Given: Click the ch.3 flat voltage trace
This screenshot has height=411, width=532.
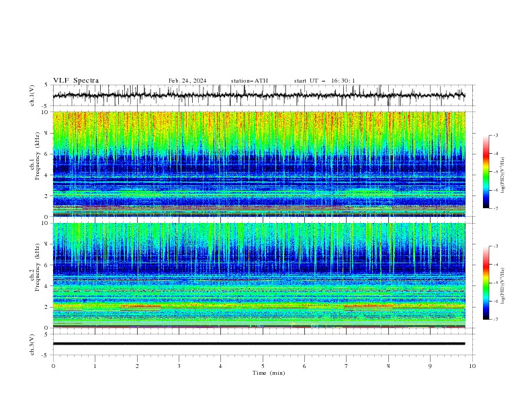Looking at the screenshot, I should coord(259,344).
